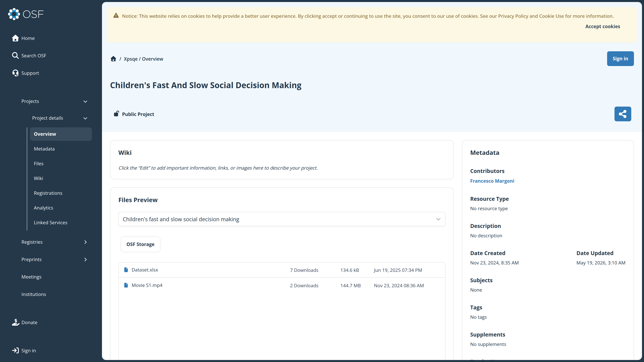The image size is (644, 362).
Task: Click the "Nov 23, 2024, 8:35 AM" created date
Action: pyautogui.click(x=494, y=263)
